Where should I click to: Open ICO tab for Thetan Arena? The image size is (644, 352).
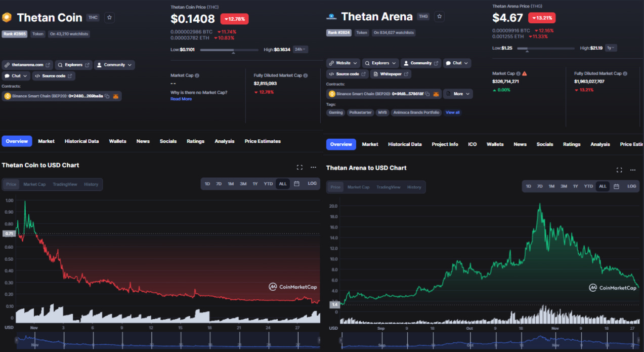[473, 144]
